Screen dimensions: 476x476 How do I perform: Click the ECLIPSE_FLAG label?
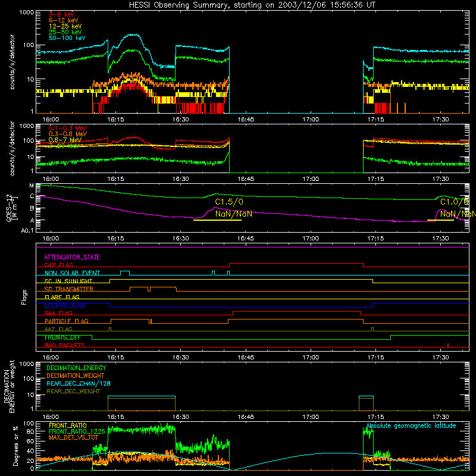point(65,305)
